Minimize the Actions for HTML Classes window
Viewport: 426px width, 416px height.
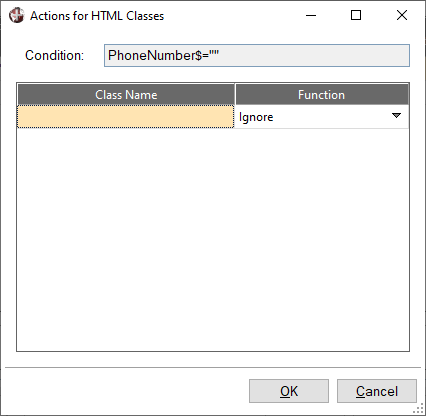tap(311, 15)
